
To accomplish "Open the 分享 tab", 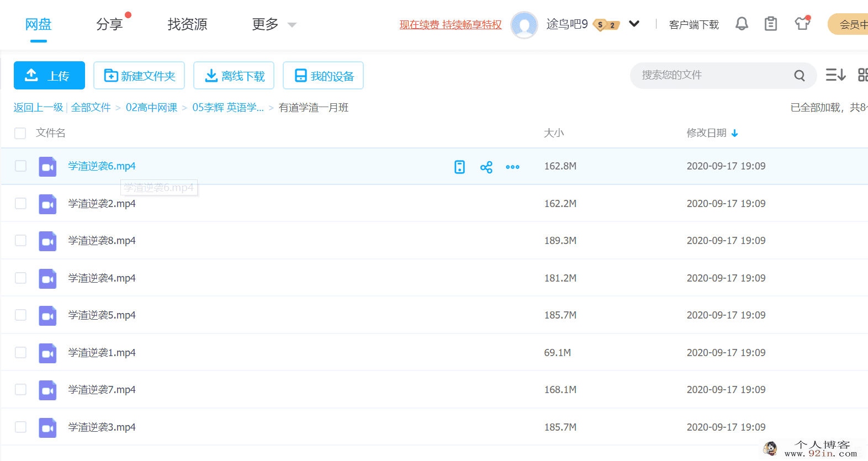I will [109, 24].
